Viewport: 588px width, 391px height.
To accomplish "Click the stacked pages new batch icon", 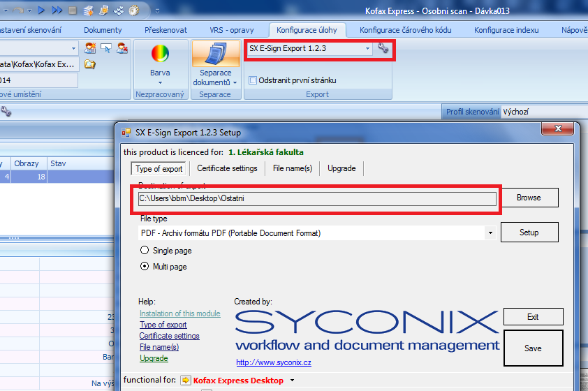I will click(x=88, y=10).
